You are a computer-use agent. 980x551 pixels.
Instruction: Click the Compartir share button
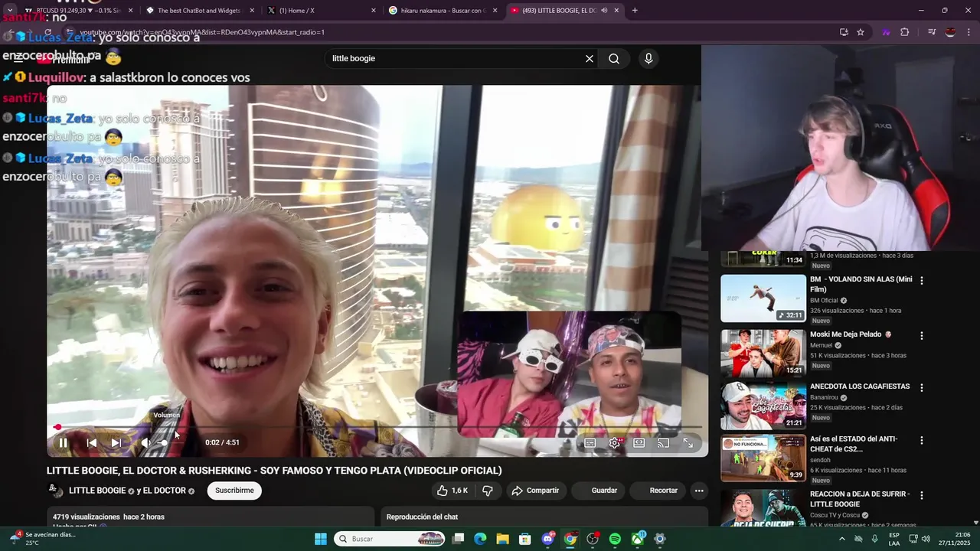click(535, 491)
